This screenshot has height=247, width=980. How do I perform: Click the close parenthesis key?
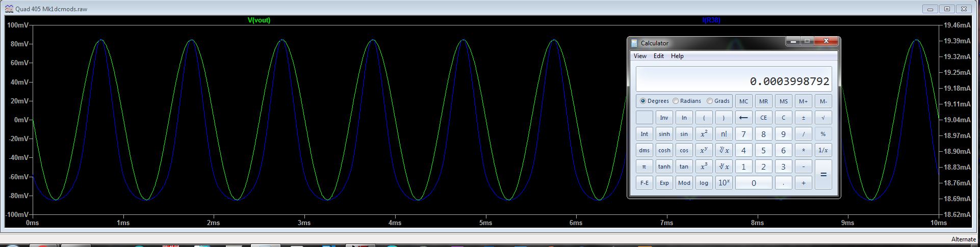click(724, 118)
